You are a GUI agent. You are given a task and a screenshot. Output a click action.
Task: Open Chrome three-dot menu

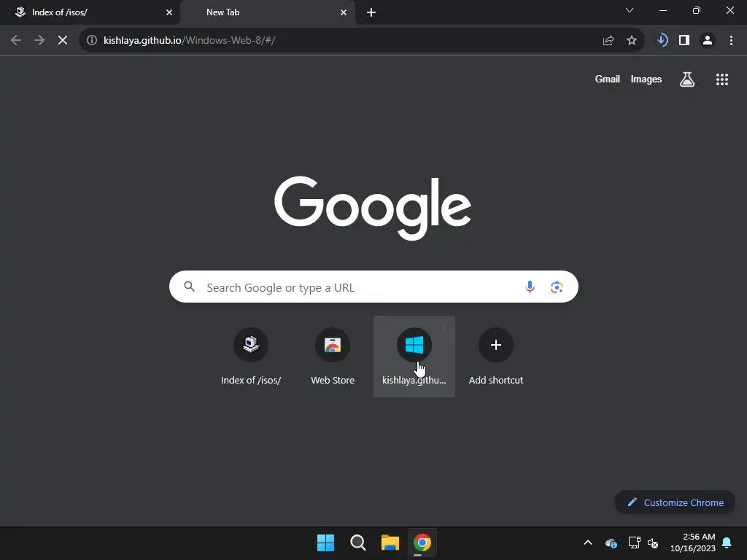[x=731, y=41]
